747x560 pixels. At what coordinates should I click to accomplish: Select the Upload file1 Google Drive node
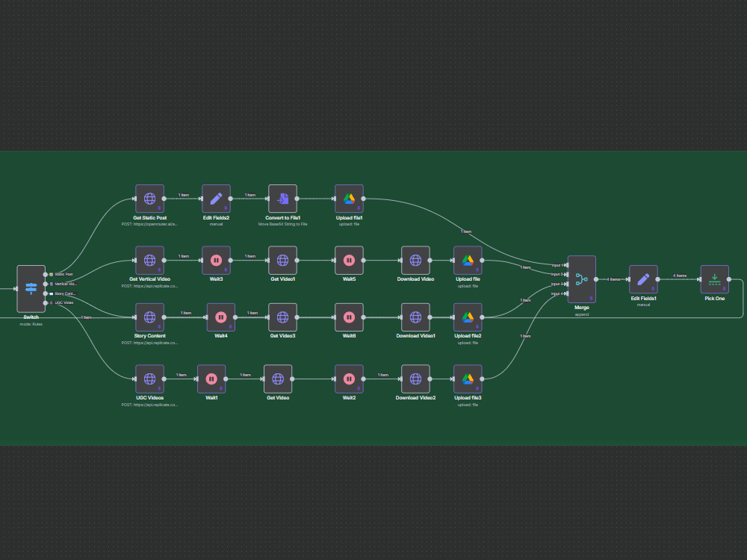349,199
